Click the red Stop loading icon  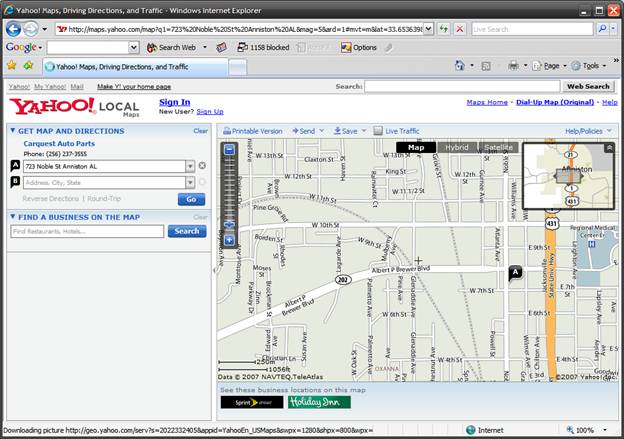pos(460,29)
